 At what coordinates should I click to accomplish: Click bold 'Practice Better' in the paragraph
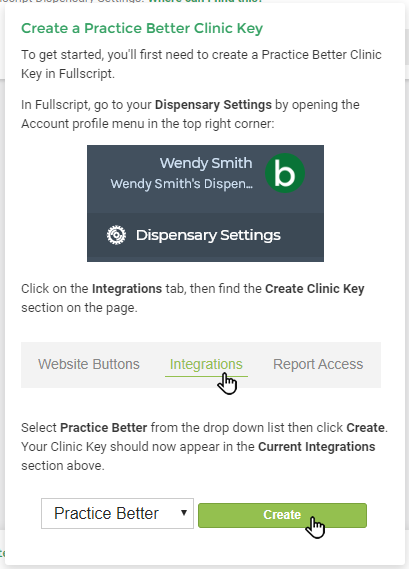[103, 427]
